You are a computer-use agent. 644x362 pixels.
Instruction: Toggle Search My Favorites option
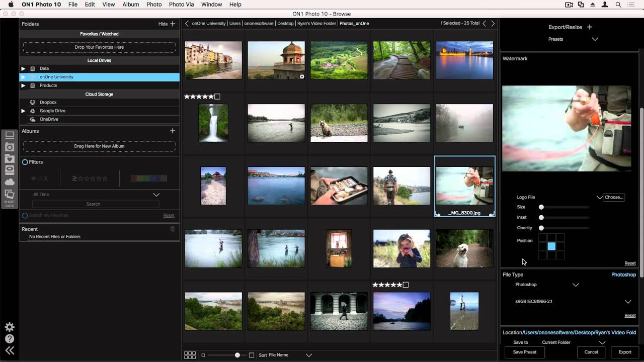click(x=25, y=215)
